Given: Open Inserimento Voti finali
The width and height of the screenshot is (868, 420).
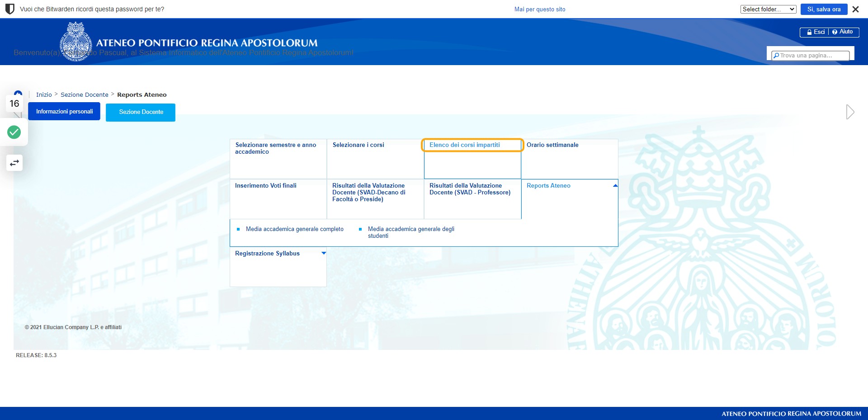Looking at the screenshot, I should point(278,199).
